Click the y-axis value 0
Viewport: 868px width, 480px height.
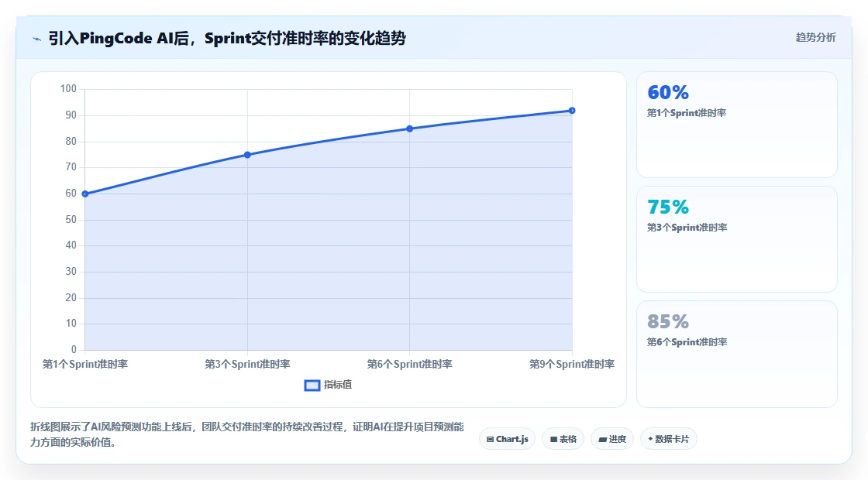pyautogui.click(x=74, y=349)
